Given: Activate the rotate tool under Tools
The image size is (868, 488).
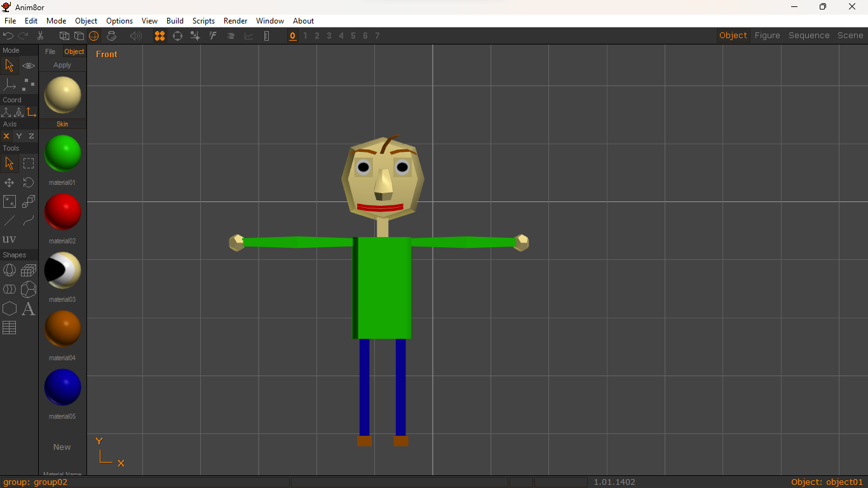Looking at the screenshot, I should coord(28,182).
